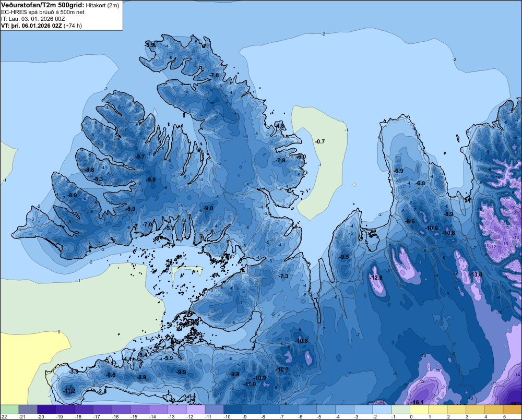
Task: Click the -6.9 temperature value
Action: click(x=398, y=171)
